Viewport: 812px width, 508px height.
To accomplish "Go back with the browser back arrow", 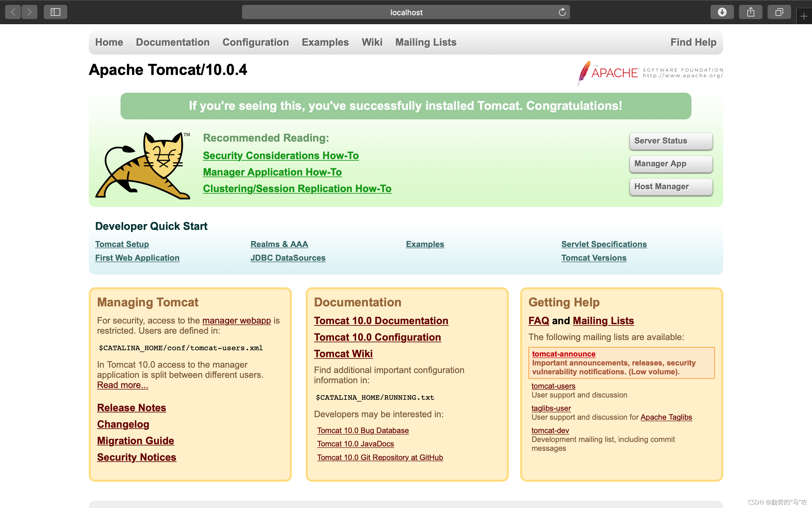I will pyautogui.click(x=13, y=12).
